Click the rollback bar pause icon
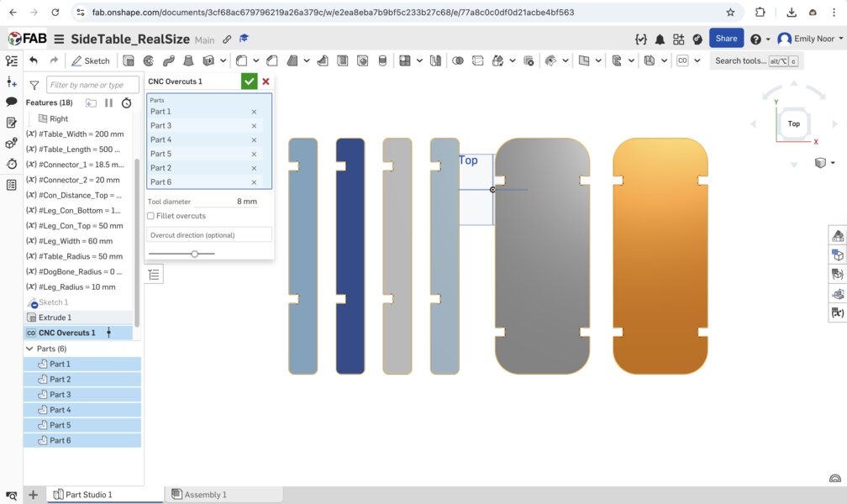 (x=108, y=102)
